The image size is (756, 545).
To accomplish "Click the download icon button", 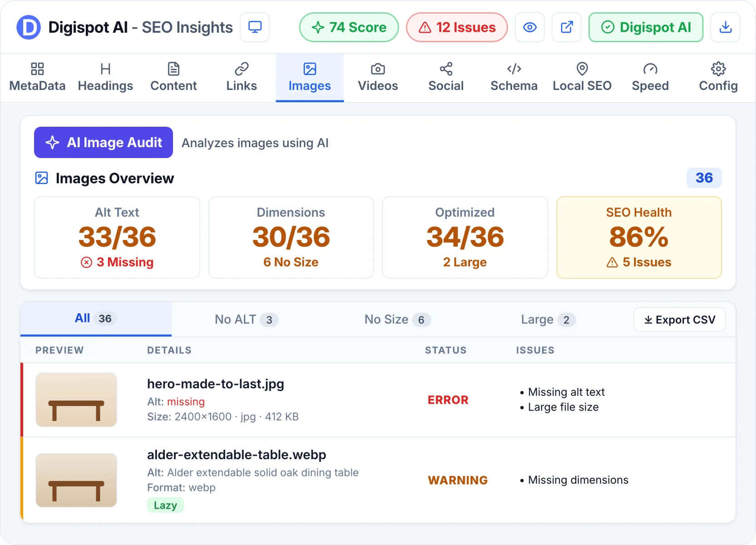I will pyautogui.click(x=726, y=27).
